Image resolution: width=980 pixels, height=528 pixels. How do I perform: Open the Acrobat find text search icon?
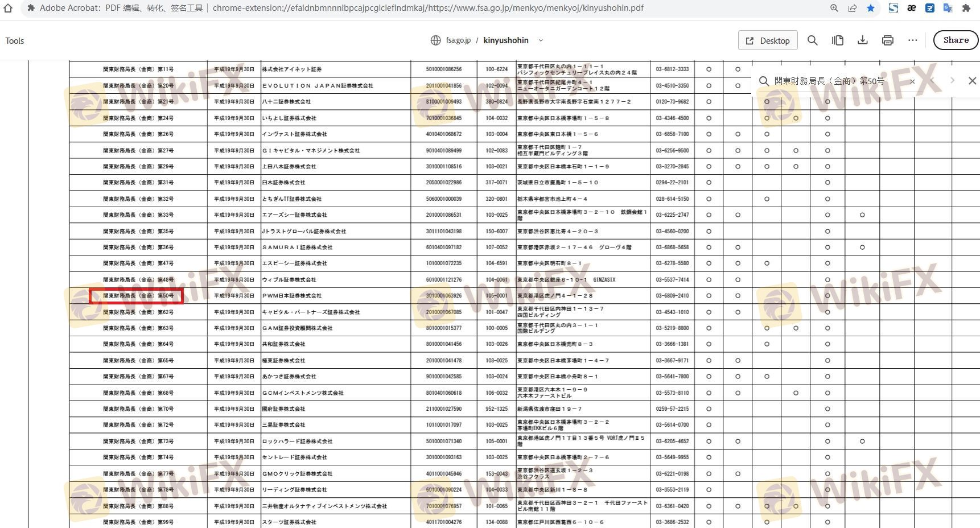pos(812,40)
